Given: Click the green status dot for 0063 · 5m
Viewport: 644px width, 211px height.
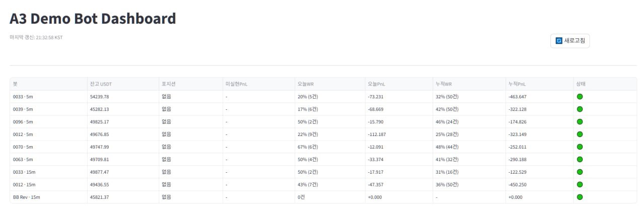Looking at the screenshot, I should click(x=580, y=159).
